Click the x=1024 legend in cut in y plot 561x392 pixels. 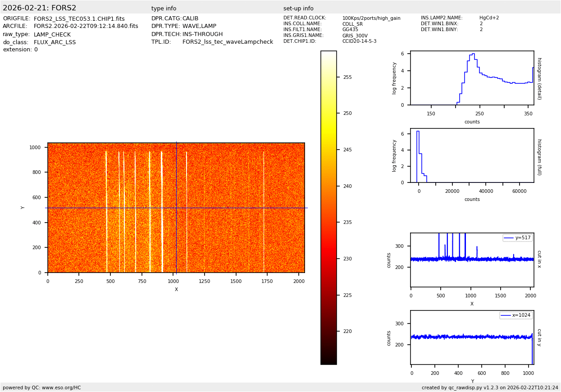click(x=516, y=315)
